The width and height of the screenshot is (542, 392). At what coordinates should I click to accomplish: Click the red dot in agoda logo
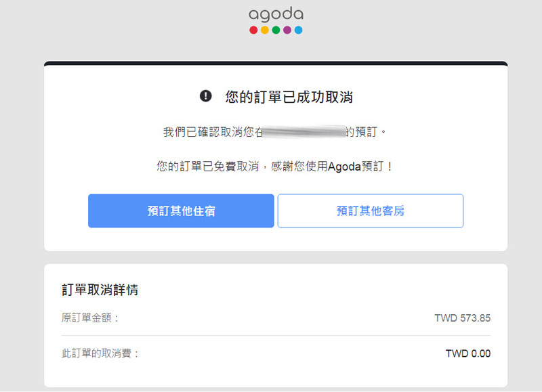point(253,30)
